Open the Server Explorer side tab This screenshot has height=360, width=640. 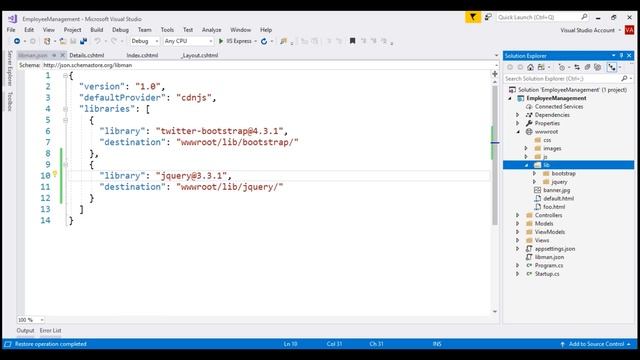tap(10, 69)
